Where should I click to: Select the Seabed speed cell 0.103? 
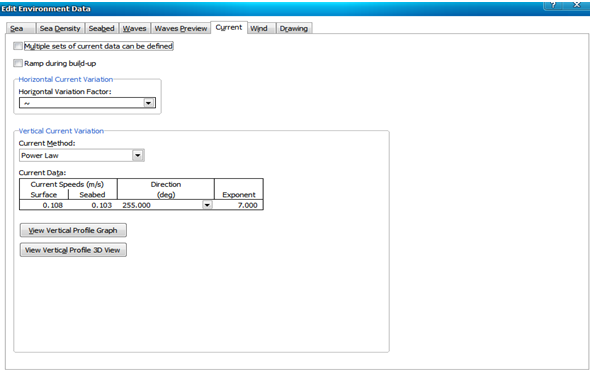click(x=93, y=205)
